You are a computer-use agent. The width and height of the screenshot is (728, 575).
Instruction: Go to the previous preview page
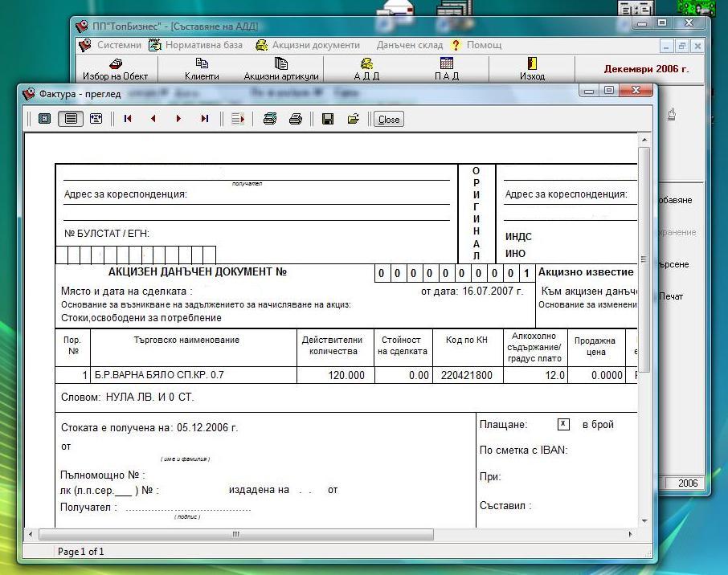[x=153, y=119]
